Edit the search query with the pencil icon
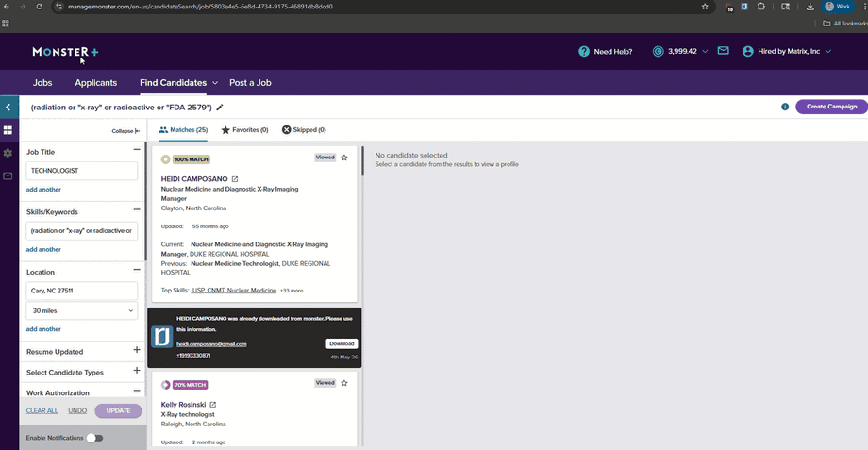The image size is (868, 450). [x=220, y=108]
